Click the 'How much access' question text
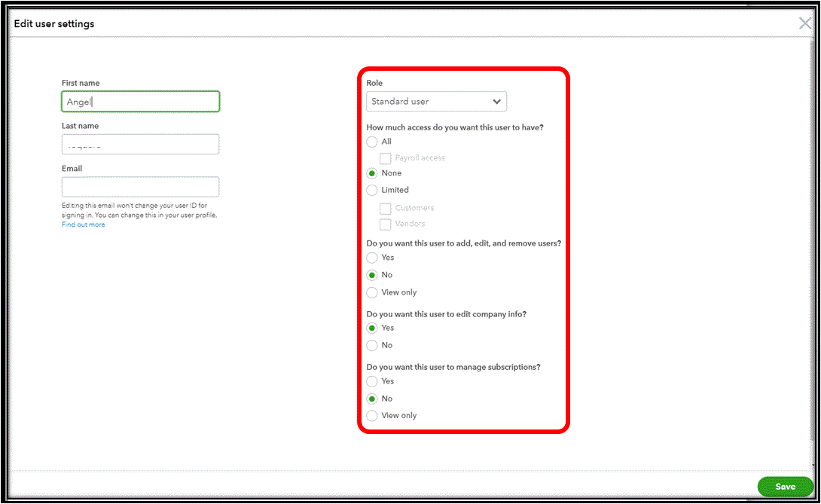 [x=455, y=127]
